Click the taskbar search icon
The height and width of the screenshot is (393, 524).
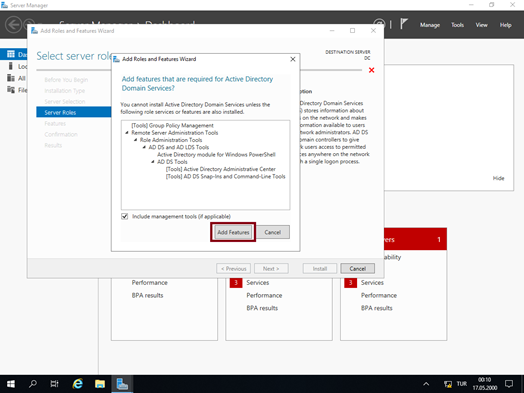33,384
